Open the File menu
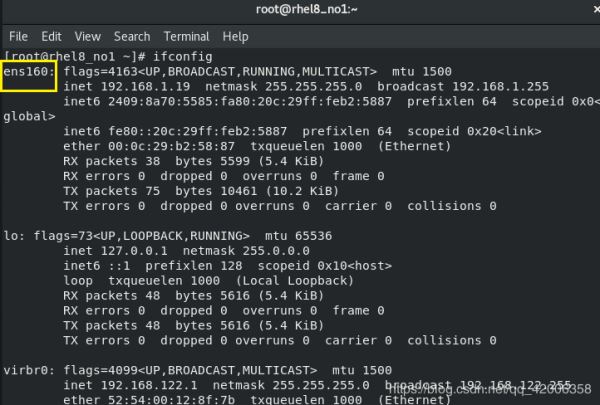This screenshot has height=405, width=600. [18, 37]
